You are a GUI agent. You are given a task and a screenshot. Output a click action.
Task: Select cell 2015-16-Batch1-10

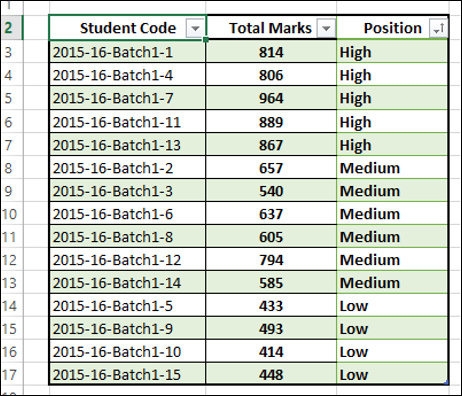[128, 352]
